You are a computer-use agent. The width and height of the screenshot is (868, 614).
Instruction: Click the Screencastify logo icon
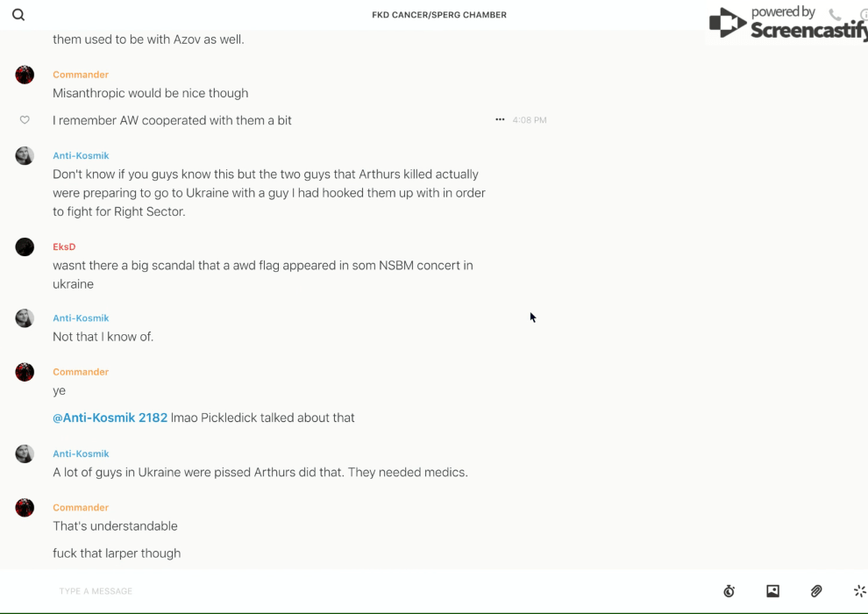727,23
